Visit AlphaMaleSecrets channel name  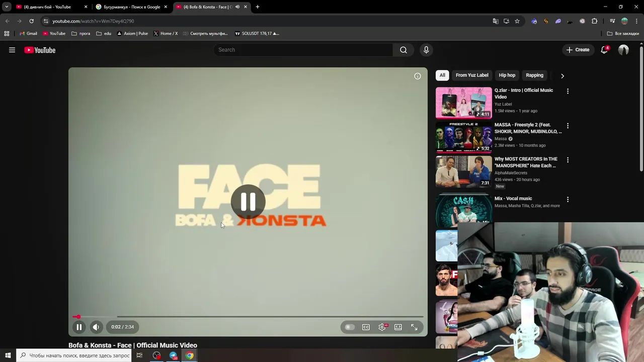(x=511, y=173)
